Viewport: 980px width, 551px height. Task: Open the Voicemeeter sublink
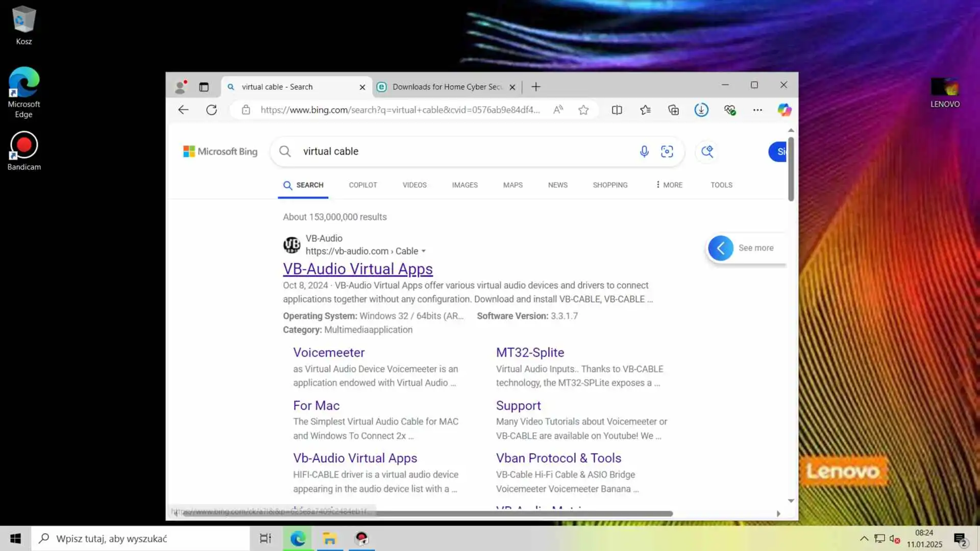[x=329, y=353]
